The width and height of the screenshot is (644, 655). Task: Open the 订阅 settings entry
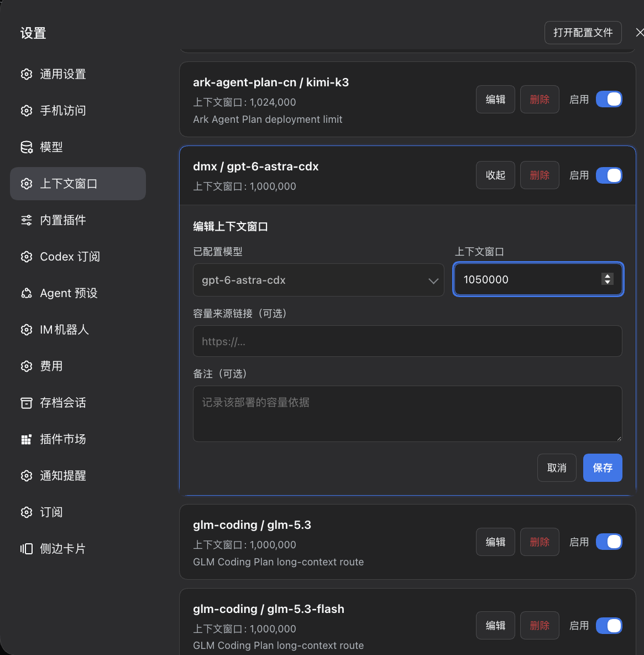[77, 512]
